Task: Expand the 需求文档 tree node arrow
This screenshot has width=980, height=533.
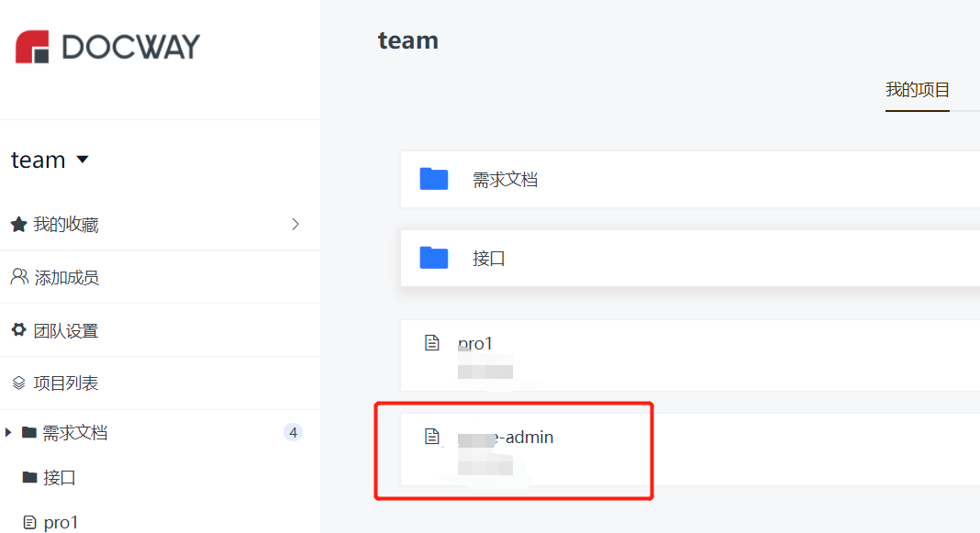Action: tap(7, 431)
